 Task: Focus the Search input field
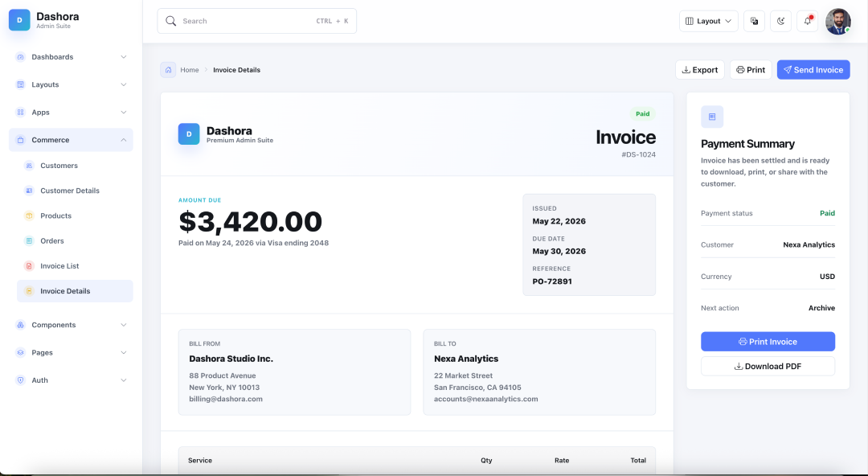pyautogui.click(x=257, y=21)
